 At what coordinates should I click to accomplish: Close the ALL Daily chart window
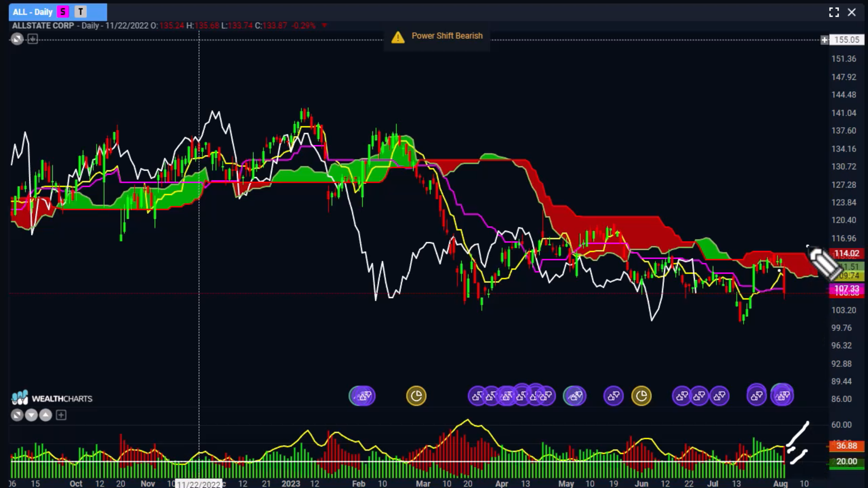point(852,12)
